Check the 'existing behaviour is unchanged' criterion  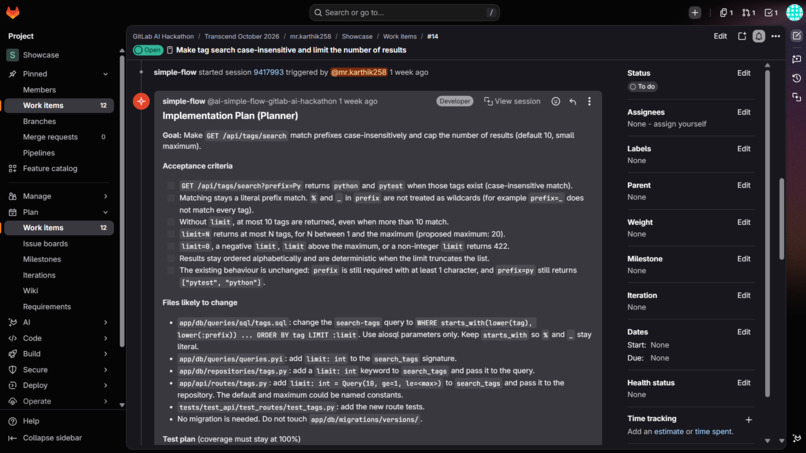171,270
